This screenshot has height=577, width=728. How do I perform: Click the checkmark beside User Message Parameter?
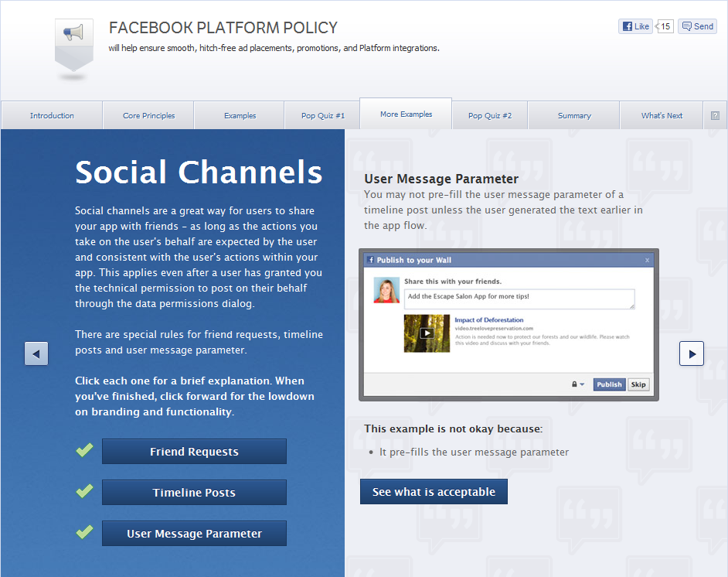(x=84, y=532)
